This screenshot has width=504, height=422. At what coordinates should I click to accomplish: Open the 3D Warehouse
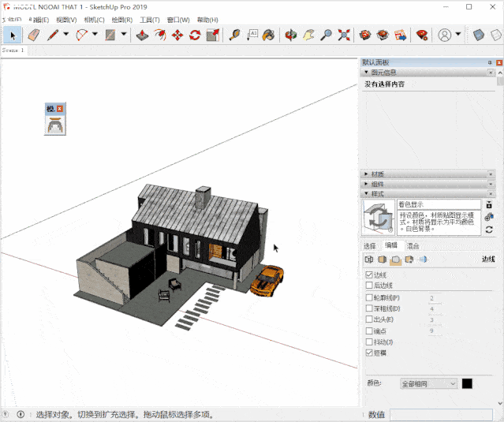coord(365,35)
